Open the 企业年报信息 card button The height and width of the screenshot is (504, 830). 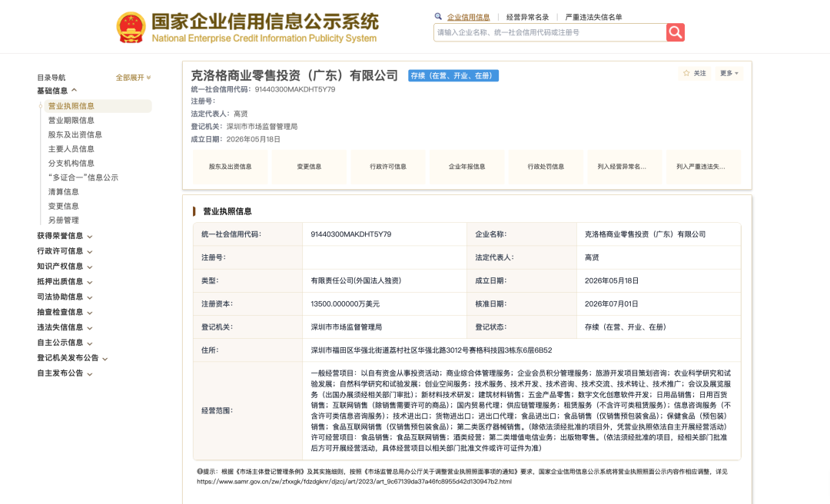(x=467, y=167)
